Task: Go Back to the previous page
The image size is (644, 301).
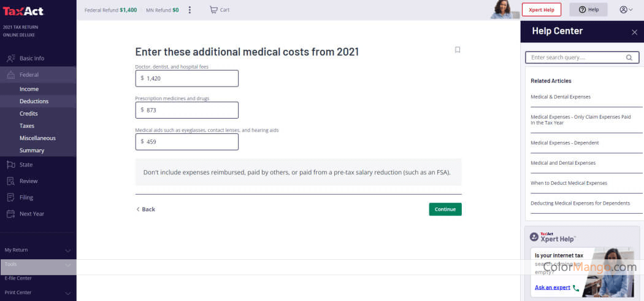Action: tap(146, 209)
